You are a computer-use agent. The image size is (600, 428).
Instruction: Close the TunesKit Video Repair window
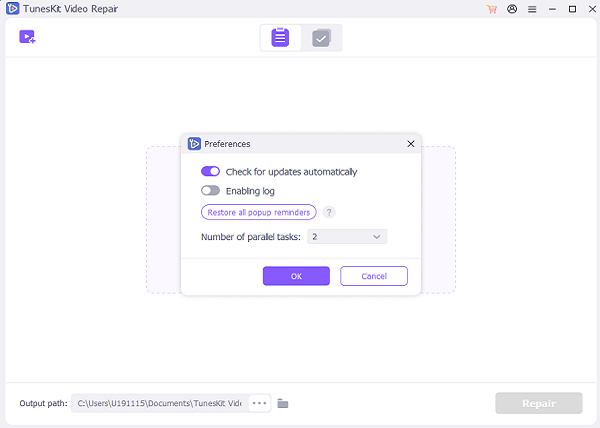tap(592, 9)
